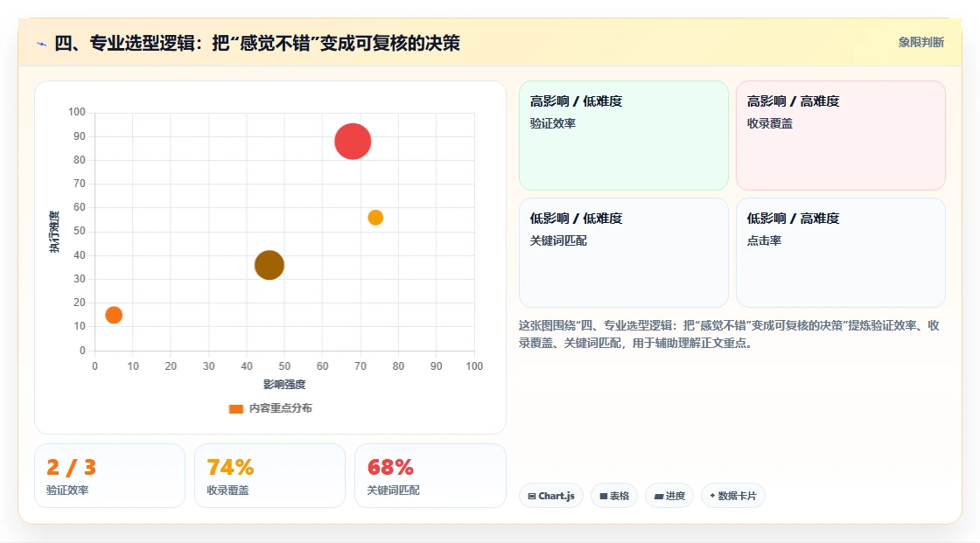Click the Chart.js tag chip
The image size is (980, 543).
click(x=551, y=496)
